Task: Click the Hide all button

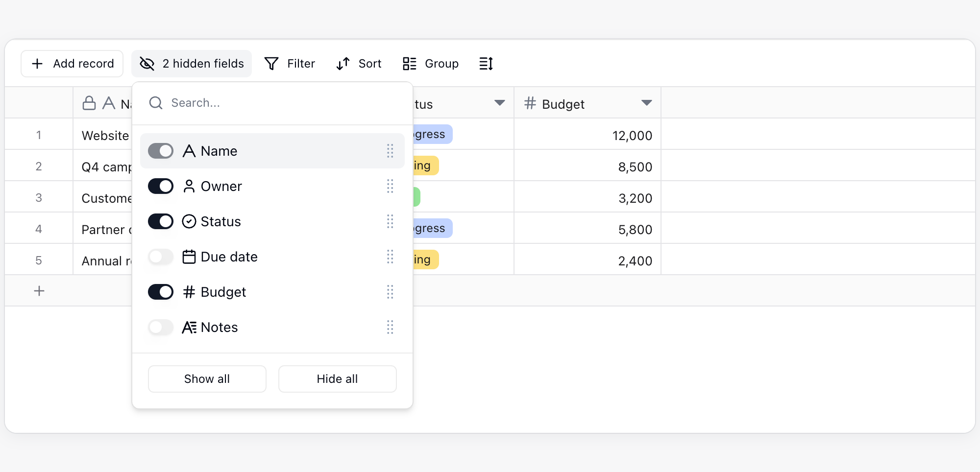Action: 338,379
